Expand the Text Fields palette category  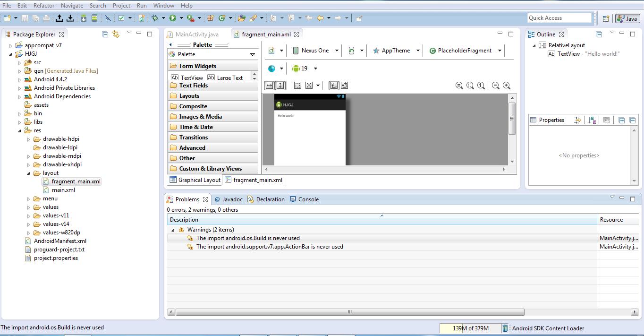(x=213, y=86)
